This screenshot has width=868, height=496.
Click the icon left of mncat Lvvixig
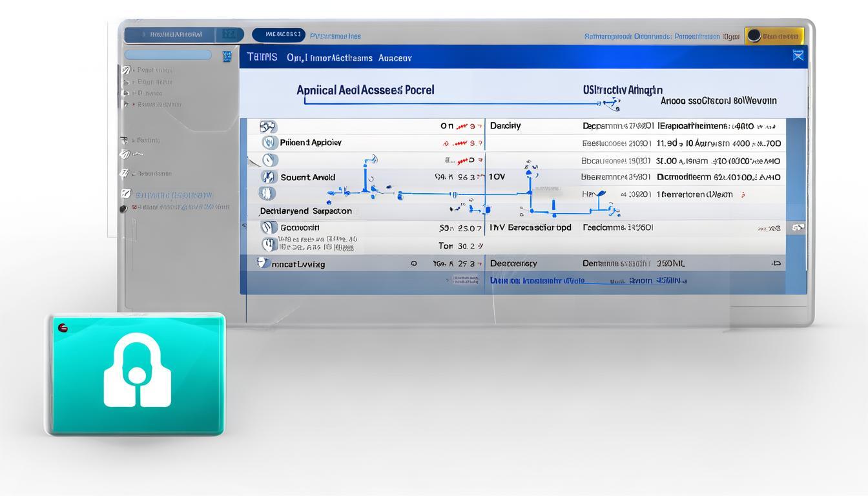click(262, 263)
